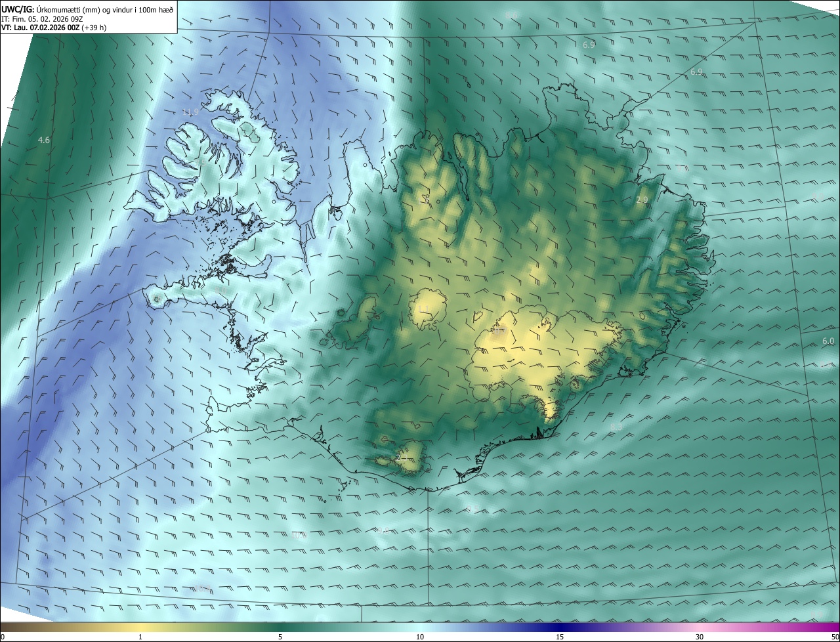The width and height of the screenshot is (840, 642).
Task: Pick the brown end of the legend at 0
Action: [3, 627]
